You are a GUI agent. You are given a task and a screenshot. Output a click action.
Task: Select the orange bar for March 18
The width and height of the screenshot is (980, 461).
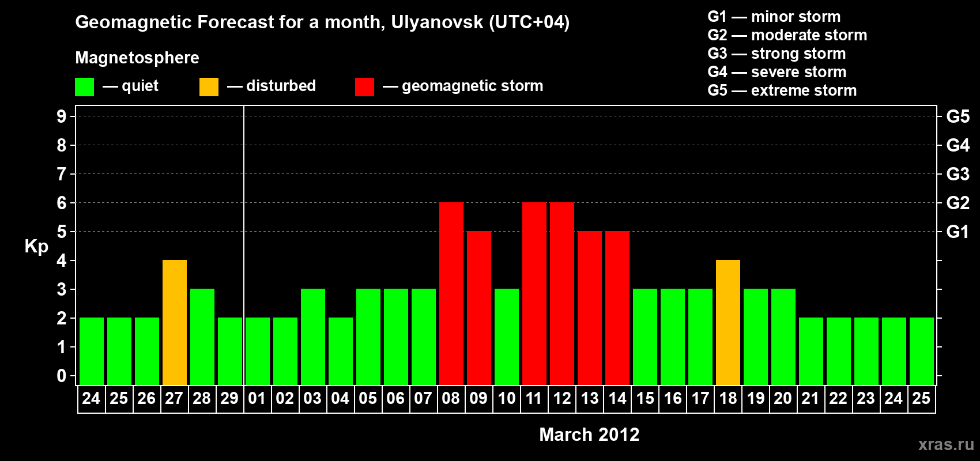(728, 322)
